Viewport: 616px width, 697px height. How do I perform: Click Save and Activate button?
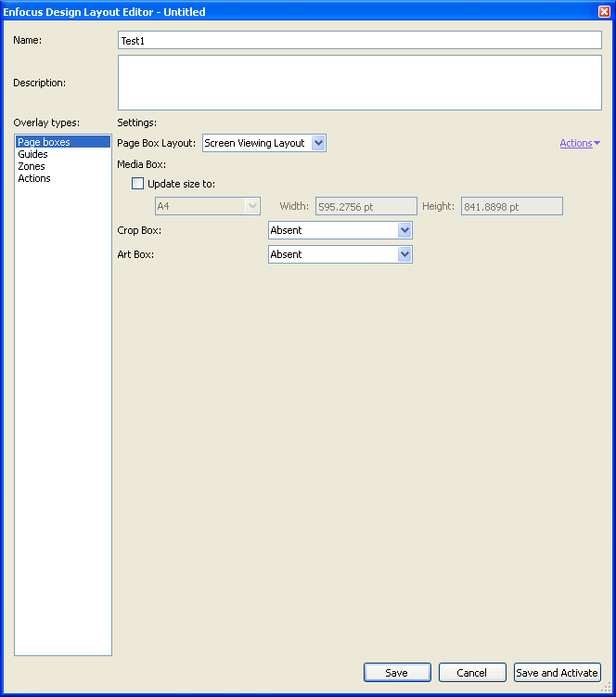click(558, 673)
